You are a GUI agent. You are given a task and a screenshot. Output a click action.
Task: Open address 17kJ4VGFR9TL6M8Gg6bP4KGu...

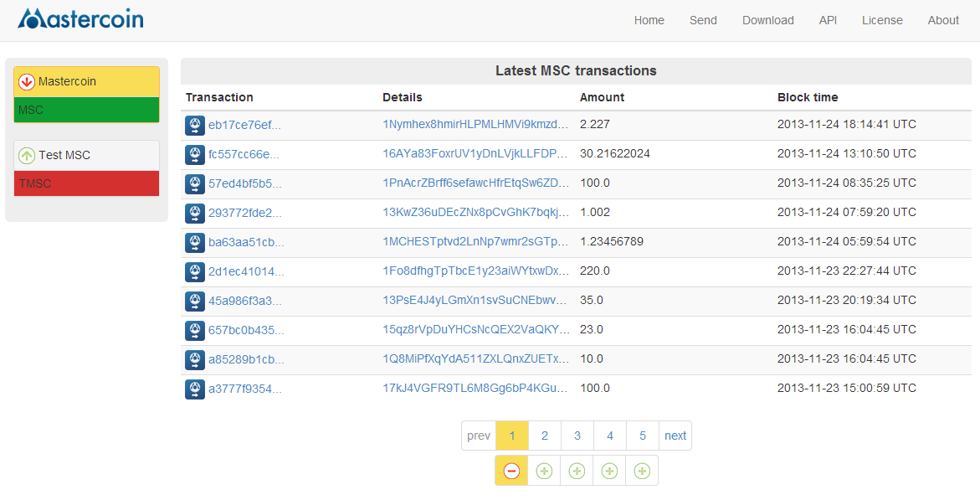(475, 388)
